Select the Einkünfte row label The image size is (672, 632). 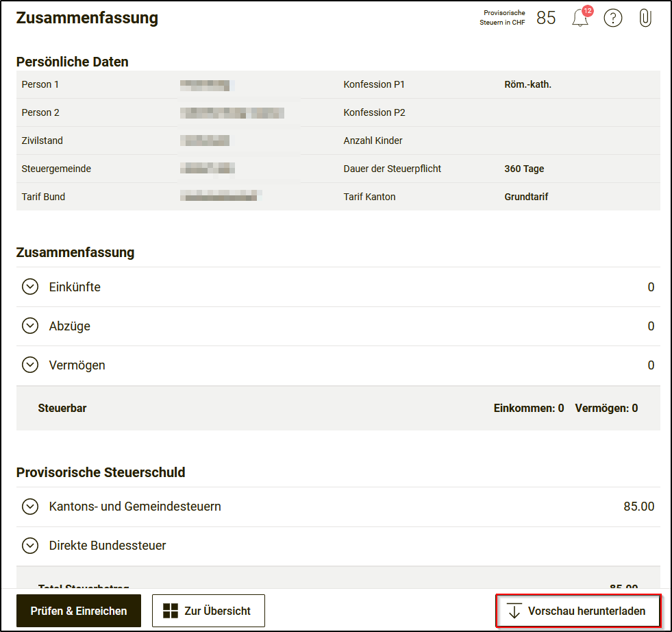tap(75, 287)
